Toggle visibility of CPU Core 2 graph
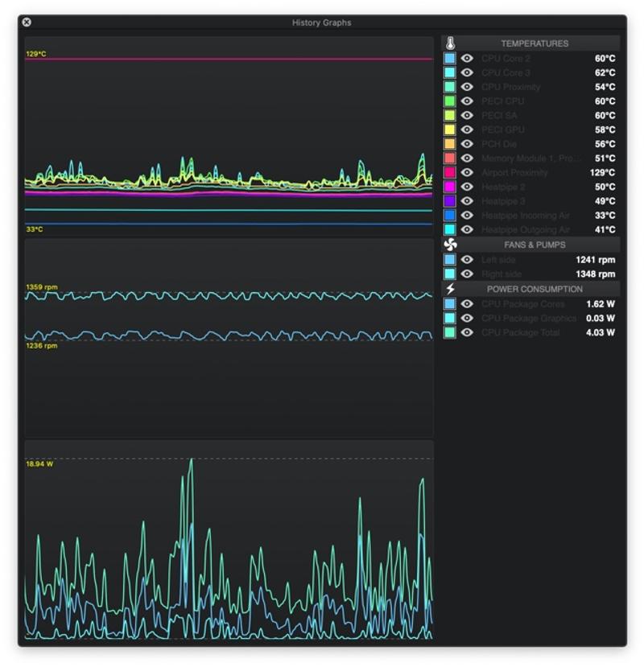The height and width of the screenshot is (667, 644). [x=467, y=59]
